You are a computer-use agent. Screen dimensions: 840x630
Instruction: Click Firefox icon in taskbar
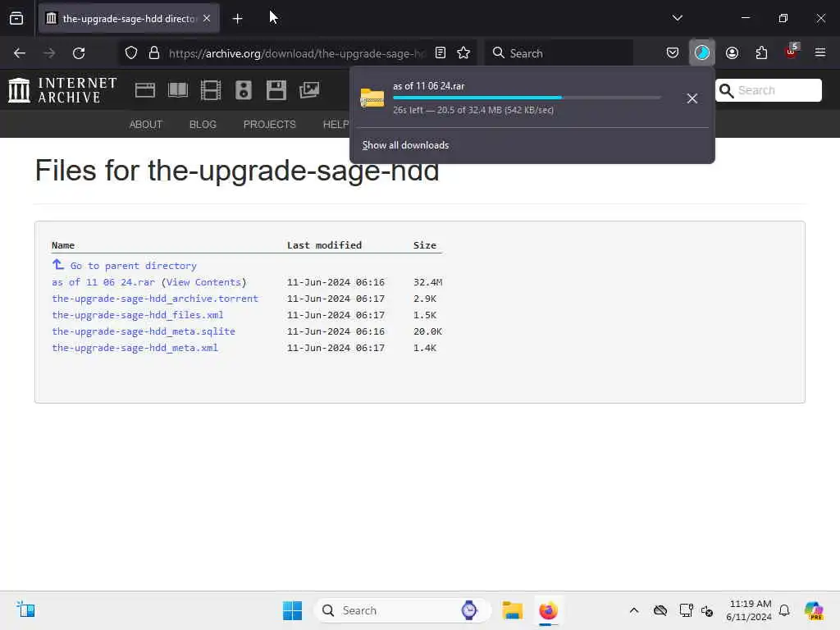point(548,610)
